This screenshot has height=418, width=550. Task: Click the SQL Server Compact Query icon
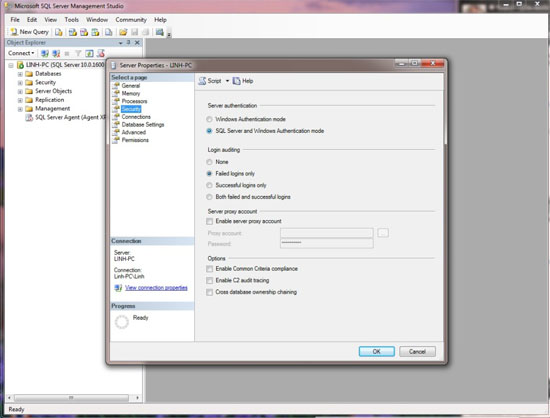(109, 32)
